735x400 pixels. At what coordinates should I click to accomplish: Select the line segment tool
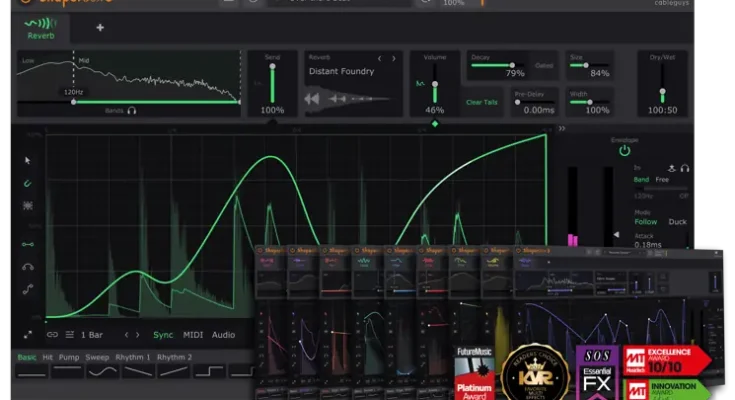tap(28, 243)
